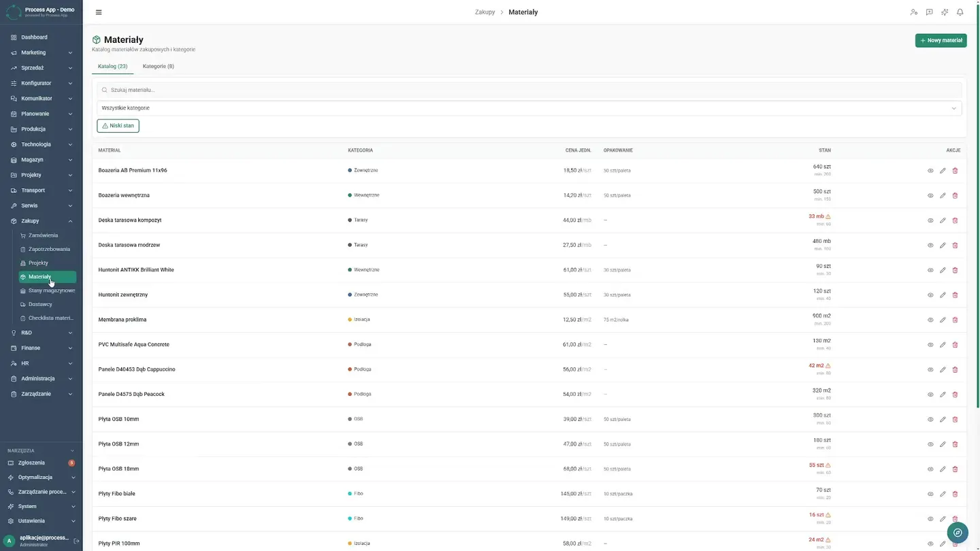View Membrana proklima with eye icon
The image size is (980, 551).
point(930,320)
